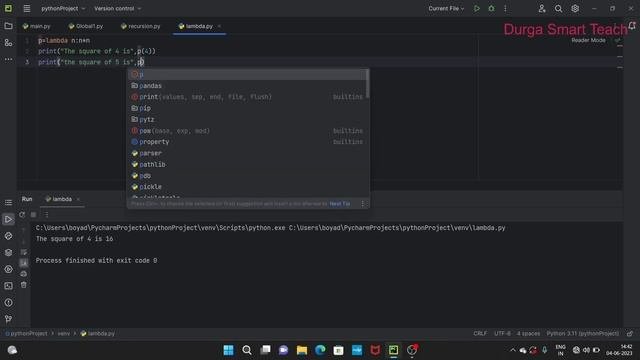
Task: Switch to main.py editor tab
Action: point(37,26)
